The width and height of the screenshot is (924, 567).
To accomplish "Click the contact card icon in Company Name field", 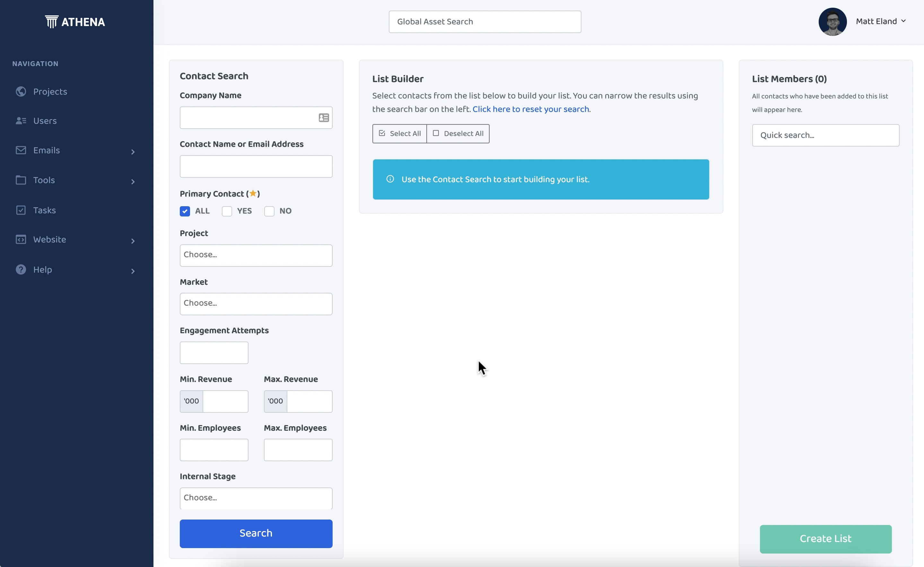I will click(x=323, y=117).
